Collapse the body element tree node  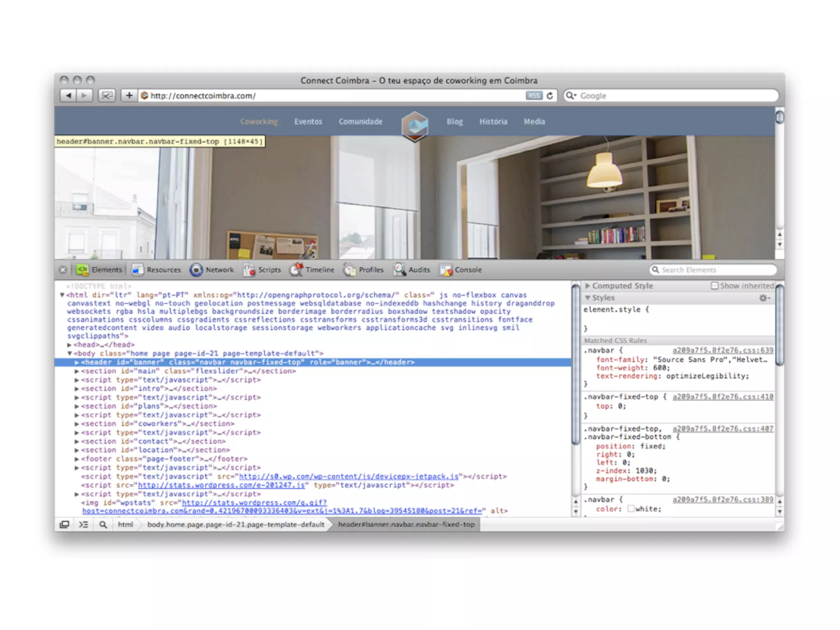coord(70,353)
